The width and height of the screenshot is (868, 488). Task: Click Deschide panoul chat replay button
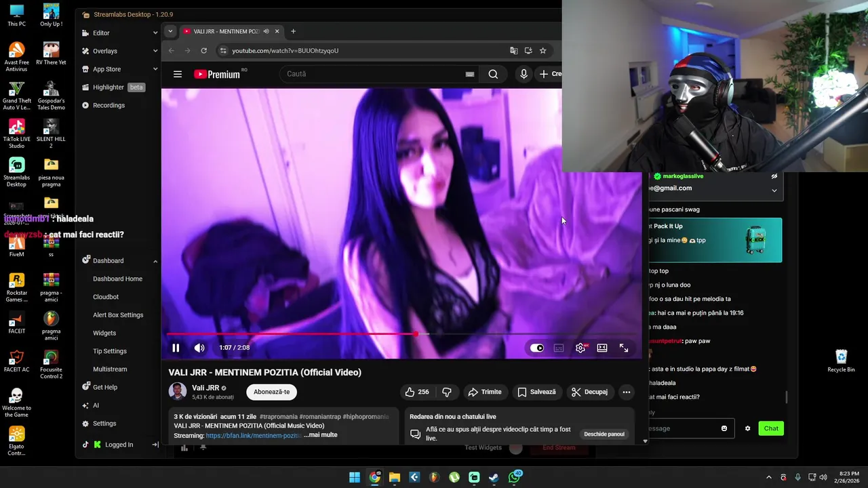tap(604, 434)
